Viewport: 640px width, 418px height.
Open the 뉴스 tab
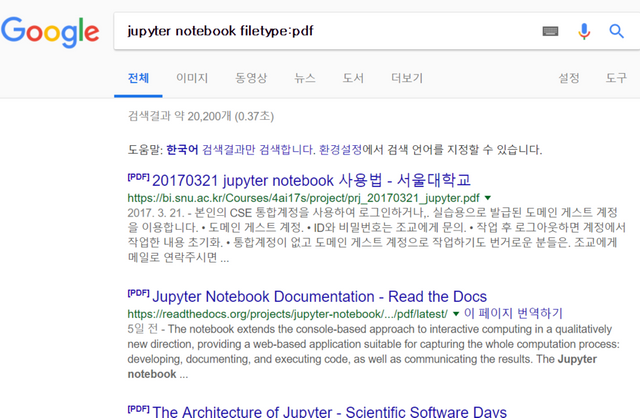point(305,78)
